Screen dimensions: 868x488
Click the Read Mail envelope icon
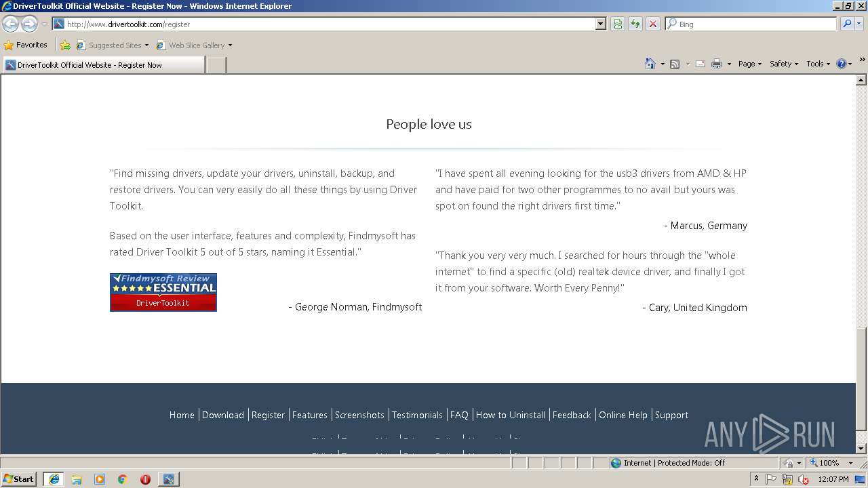701,64
